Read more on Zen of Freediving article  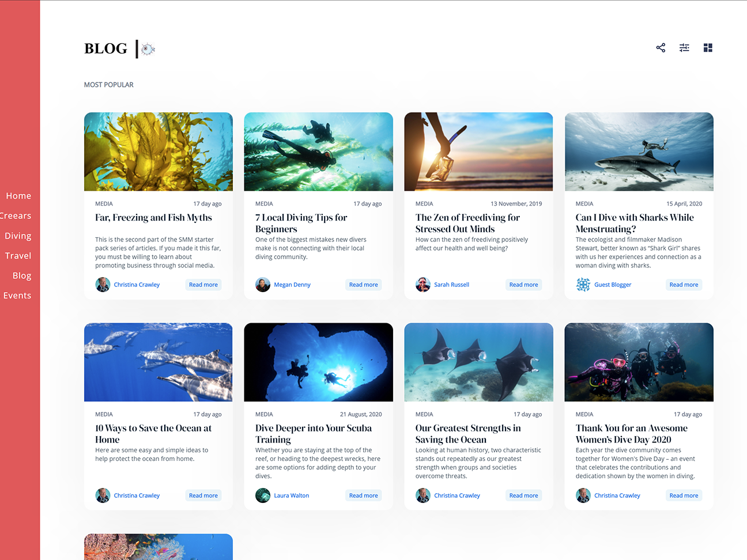(x=524, y=285)
